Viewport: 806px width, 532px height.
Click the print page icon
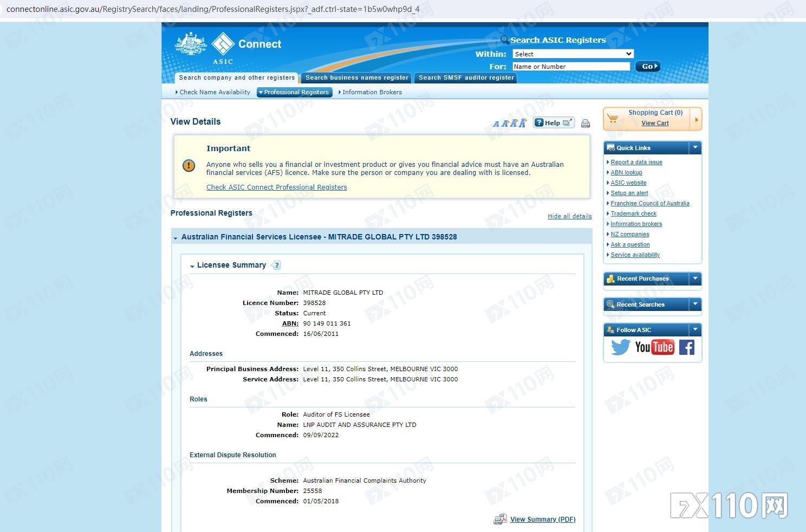pos(586,124)
